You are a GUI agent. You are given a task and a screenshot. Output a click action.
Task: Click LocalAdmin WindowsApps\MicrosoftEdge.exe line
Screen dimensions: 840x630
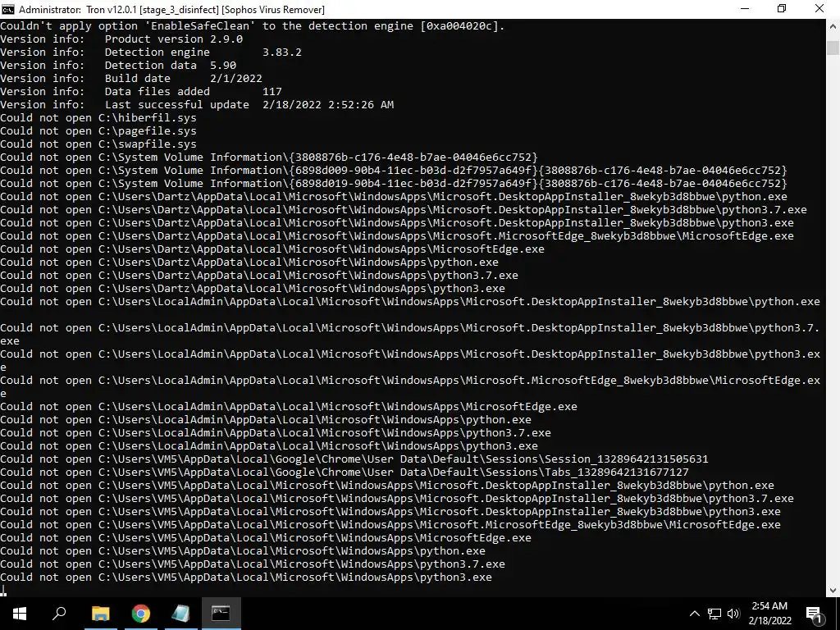pos(289,407)
